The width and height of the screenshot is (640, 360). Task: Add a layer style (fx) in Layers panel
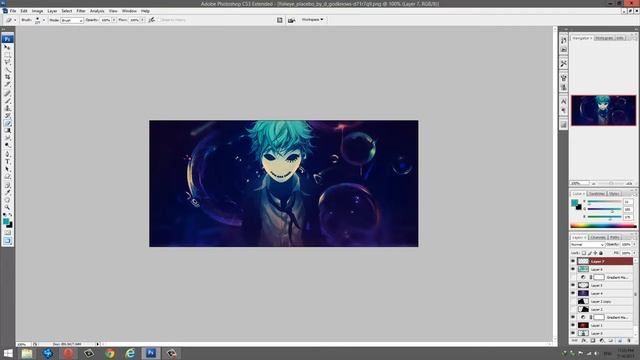tap(584, 340)
